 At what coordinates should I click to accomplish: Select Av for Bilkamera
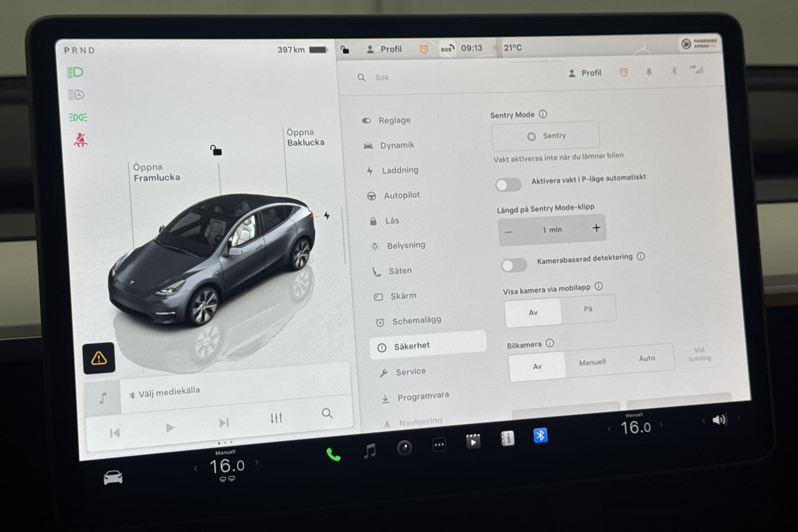click(x=537, y=366)
